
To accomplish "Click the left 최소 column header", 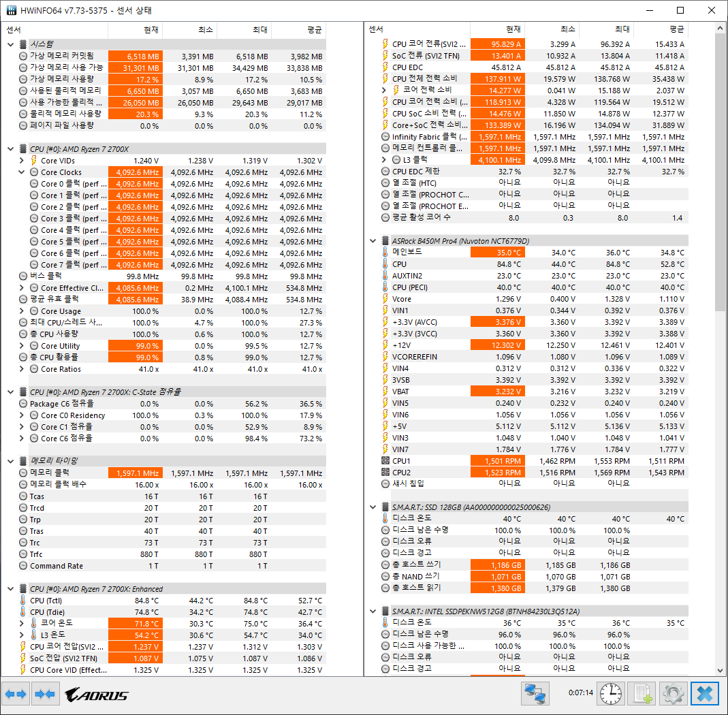I will [x=189, y=30].
